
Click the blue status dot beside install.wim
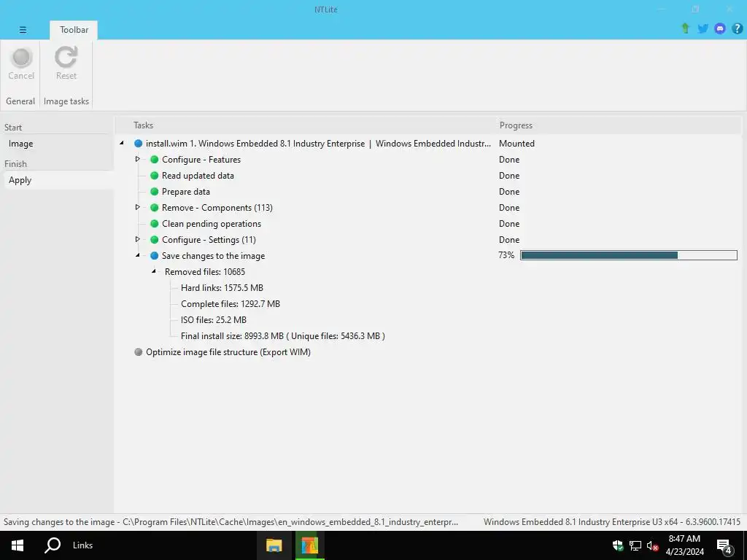coord(138,144)
